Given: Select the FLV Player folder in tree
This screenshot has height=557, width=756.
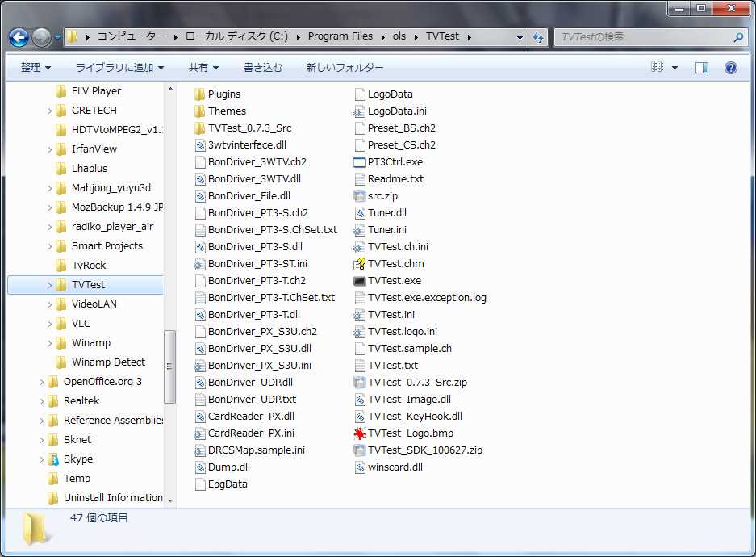Looking at the screenshot, I should [97, 91].
